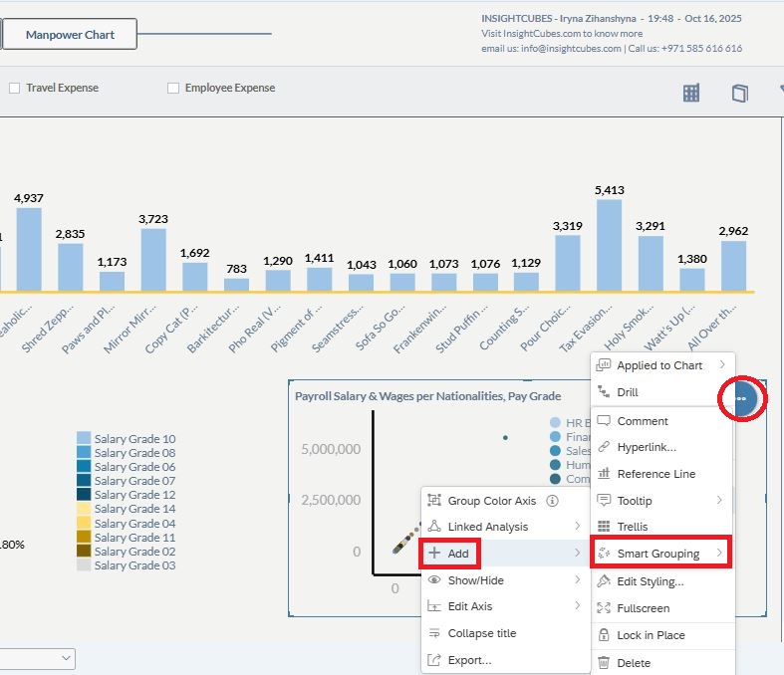Choose Reference Line menu entry
Image resolution: width=784 pixels, height=675 pixels.
pyautogui.click(x=655, y=474)
